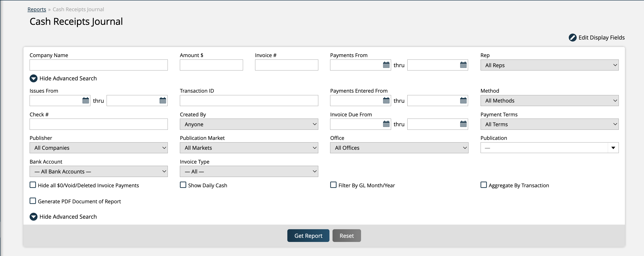Collapse top Hide Advanced Search arrow icon

34,78
